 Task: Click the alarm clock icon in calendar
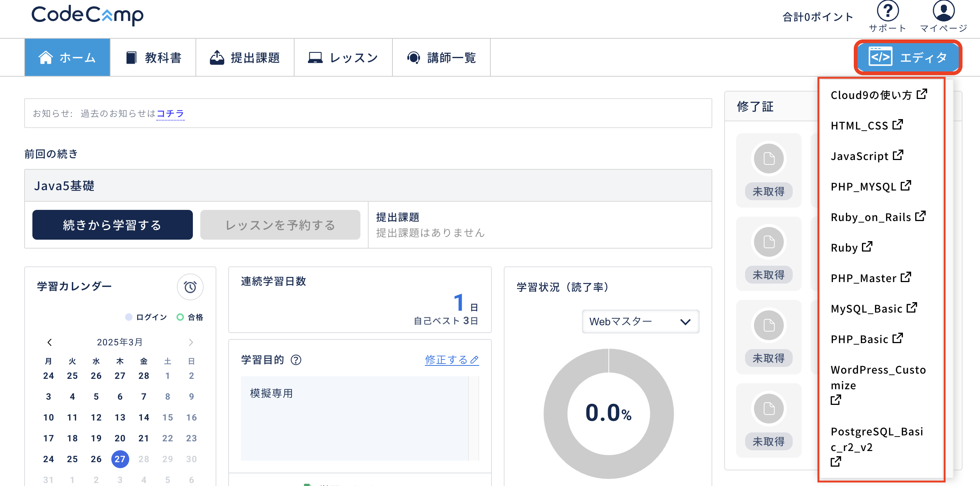(x=190, y=287)
